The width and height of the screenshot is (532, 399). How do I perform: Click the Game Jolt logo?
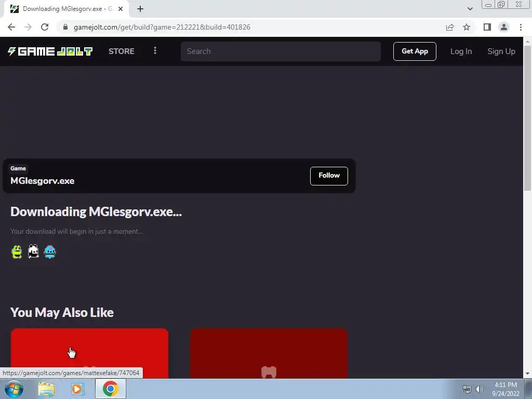(50, 51)
